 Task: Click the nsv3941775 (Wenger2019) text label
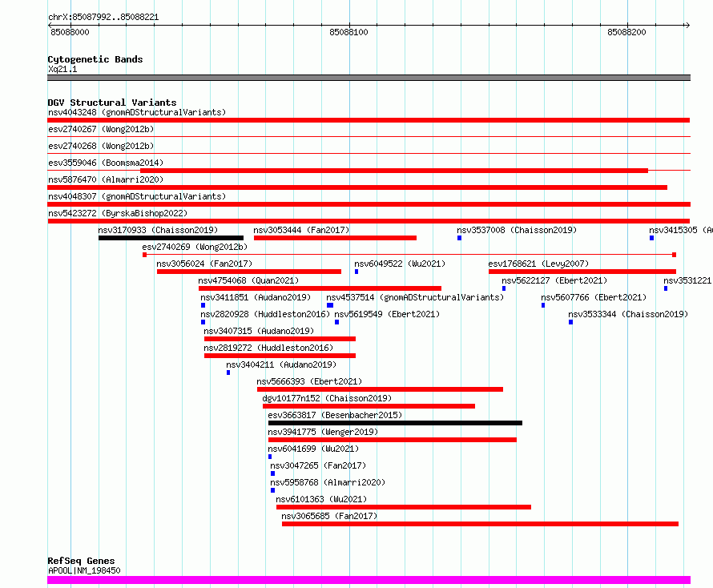[x=323, y=432]
